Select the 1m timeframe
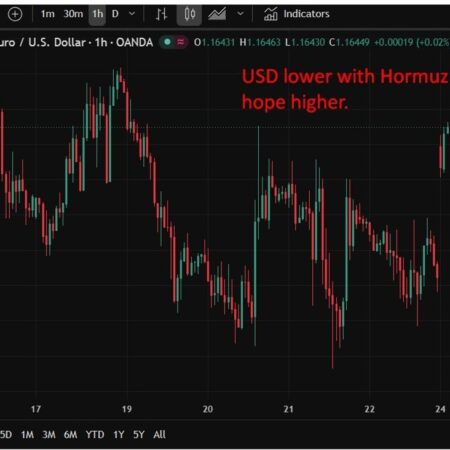450x450 pixels. 47,14
